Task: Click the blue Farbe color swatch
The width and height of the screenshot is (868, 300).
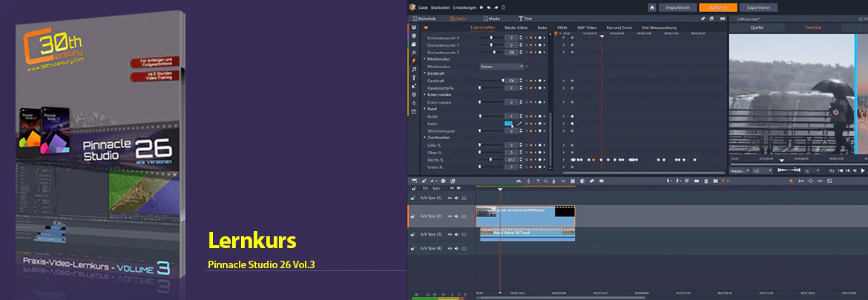Action: click(508, 124)
